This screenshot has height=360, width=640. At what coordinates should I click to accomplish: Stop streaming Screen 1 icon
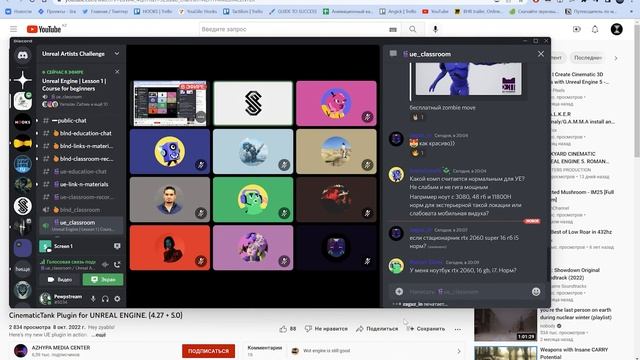(117, 246)
